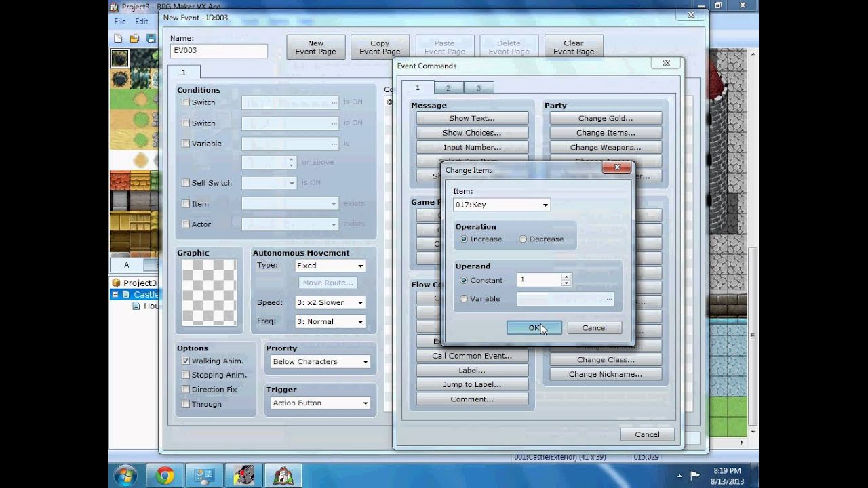Click the Jump to Label... button

click(472, 384)
